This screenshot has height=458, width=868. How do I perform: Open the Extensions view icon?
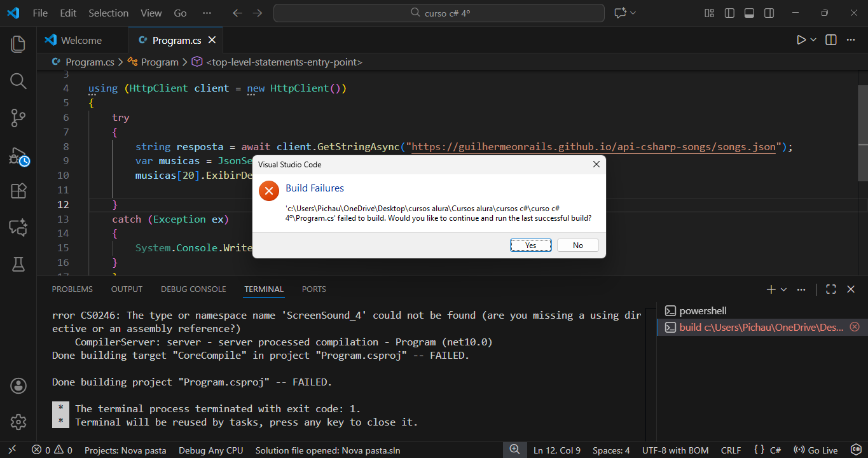click(18, 191)
